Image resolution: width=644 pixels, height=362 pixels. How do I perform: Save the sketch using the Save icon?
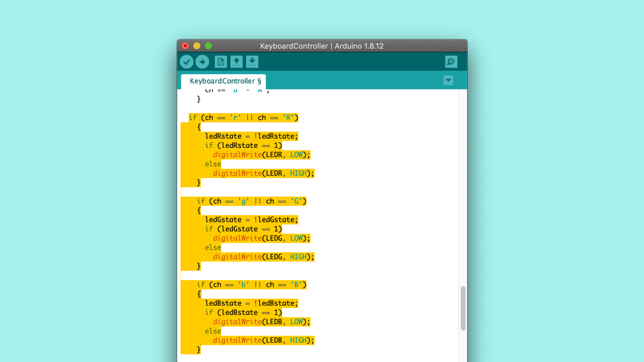tap(252, 62)
